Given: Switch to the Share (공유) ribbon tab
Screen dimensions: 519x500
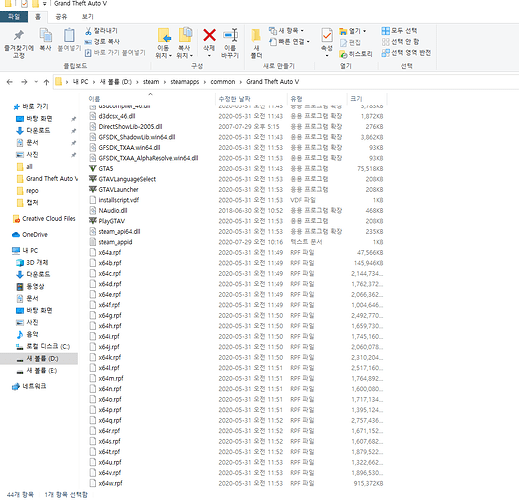Looking at the screenshot, I should coord(61,17).
